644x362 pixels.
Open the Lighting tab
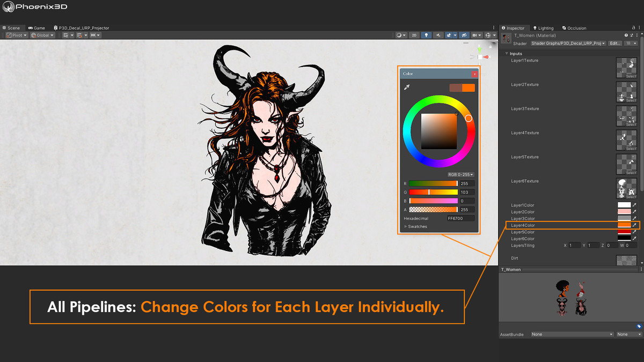[543, 28]
